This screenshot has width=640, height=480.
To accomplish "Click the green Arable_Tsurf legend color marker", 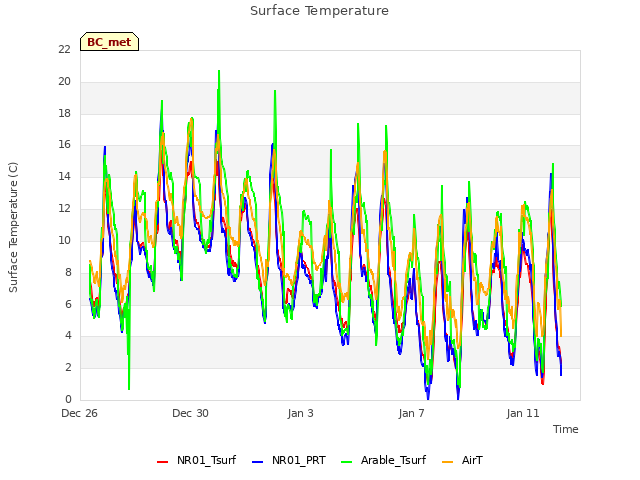I will pyautogui.click(x=347, y=462).
